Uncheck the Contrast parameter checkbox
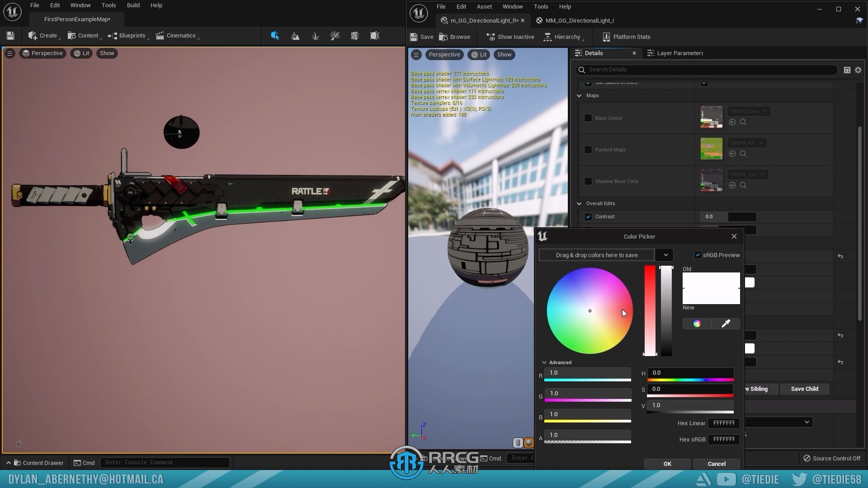 [x=588, y=216]
